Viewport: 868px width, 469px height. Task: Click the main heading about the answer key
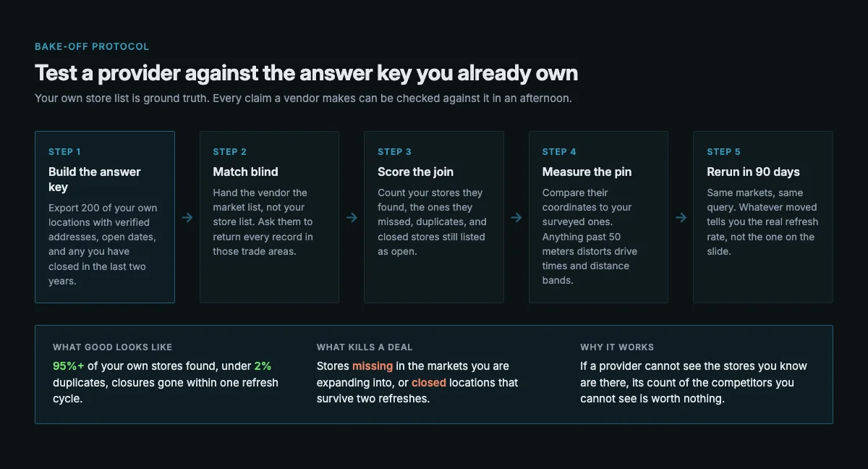pyautogui.click(x=307, y=73)
